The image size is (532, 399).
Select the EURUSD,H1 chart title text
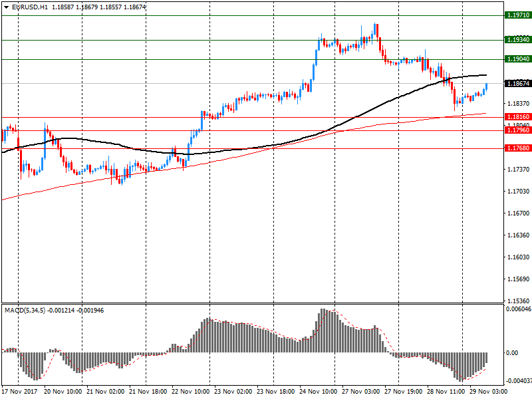(30, 7)
